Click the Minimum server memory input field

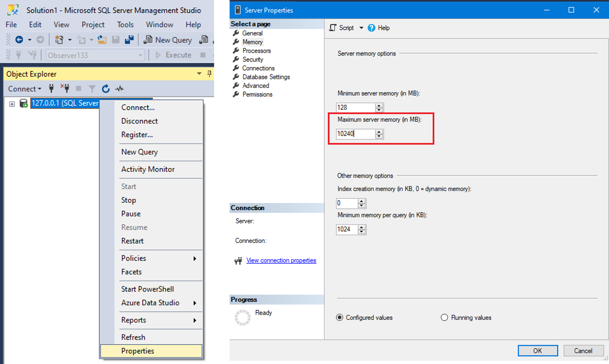pos(355,107)
